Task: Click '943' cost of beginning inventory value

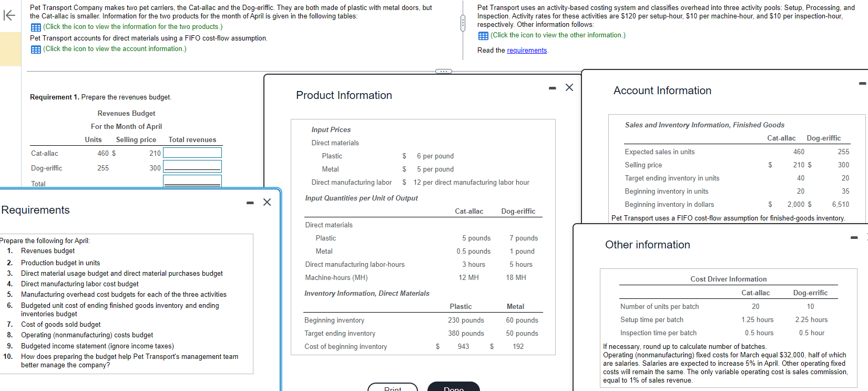Action: (463, 346)
